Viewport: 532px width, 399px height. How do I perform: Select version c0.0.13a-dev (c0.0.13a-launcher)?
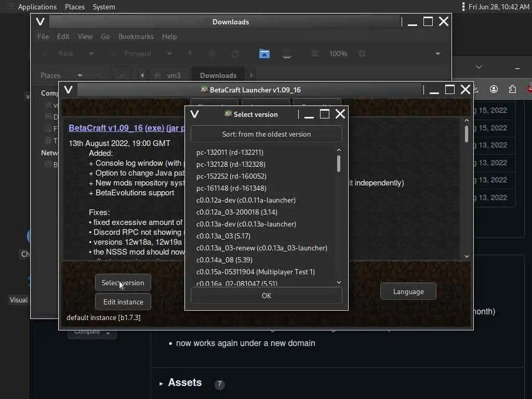click(x=246, y=224)
